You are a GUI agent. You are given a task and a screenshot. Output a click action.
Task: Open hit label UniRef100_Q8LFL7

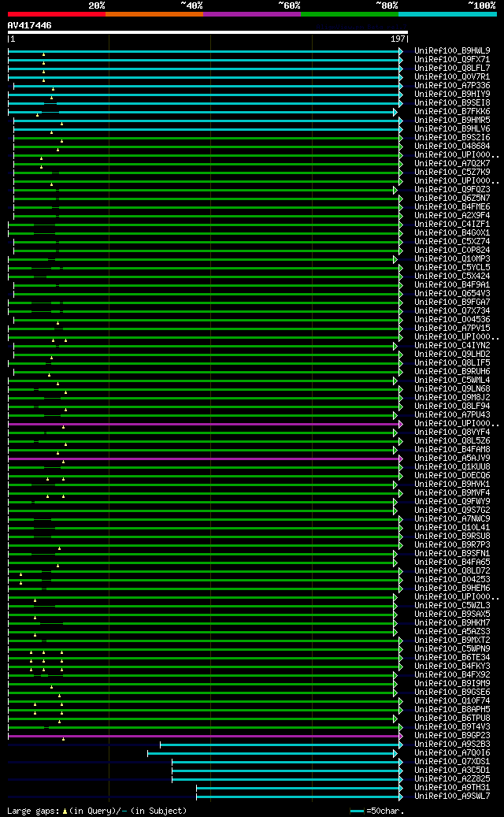pos(452,69)
